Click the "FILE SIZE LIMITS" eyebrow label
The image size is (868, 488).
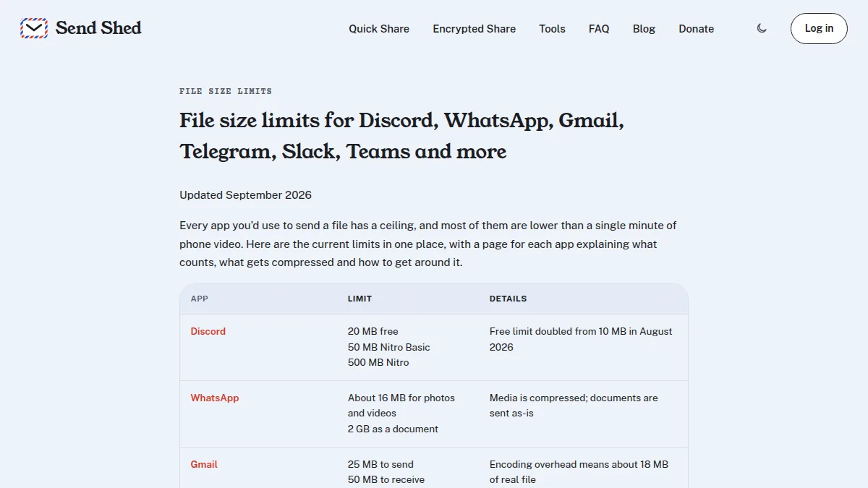[226, 91]
